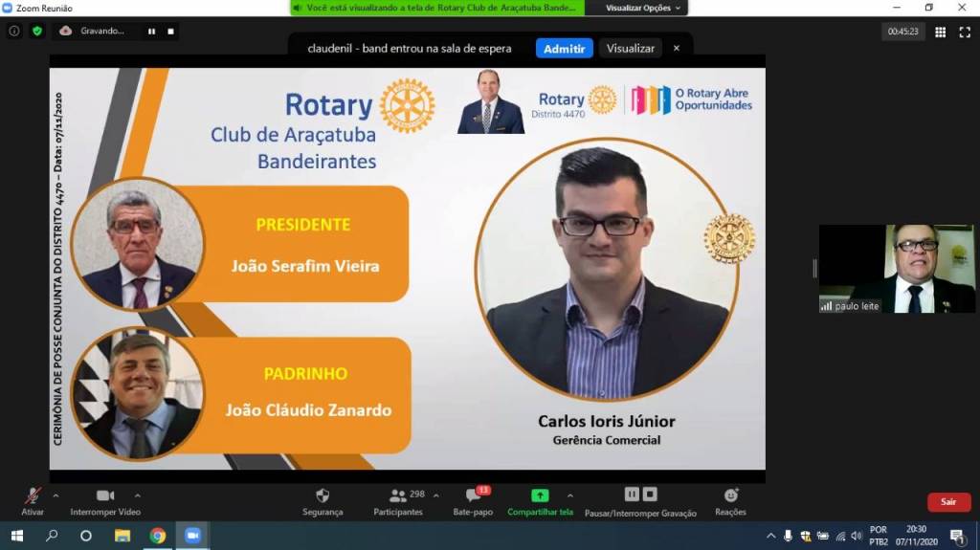980x550 pixels.
Task: Pause recording in the bottom toolbar
Action: click(632, 495)
